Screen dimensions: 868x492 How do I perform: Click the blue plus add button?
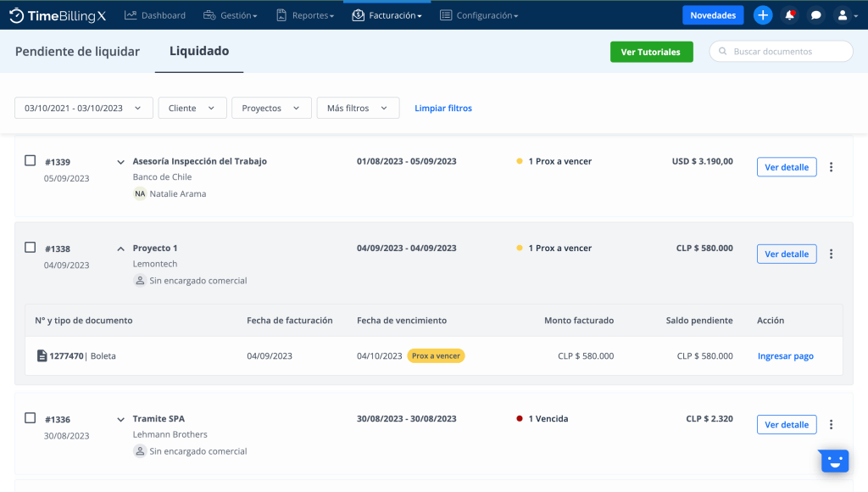coord(763,15)
